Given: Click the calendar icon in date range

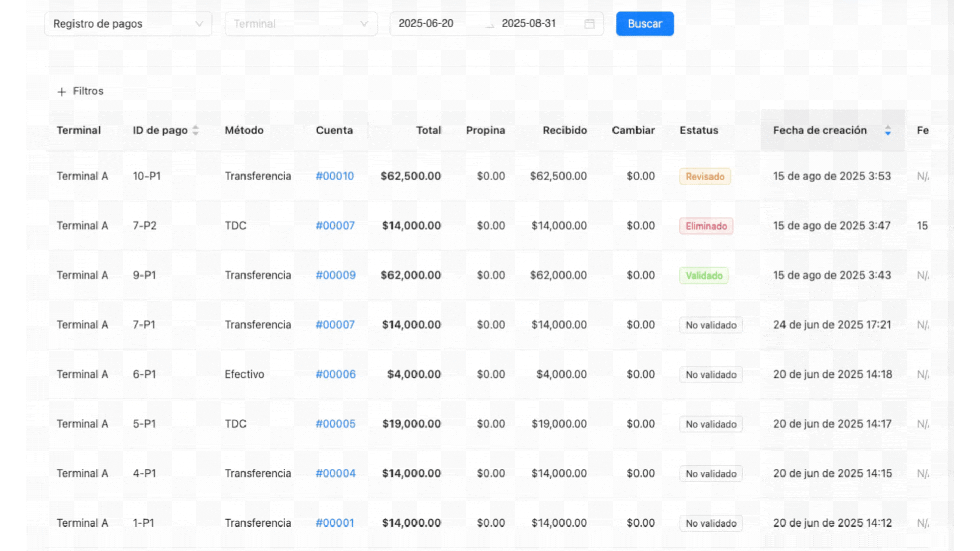Looking at the screenshot, I should (589, 24).
